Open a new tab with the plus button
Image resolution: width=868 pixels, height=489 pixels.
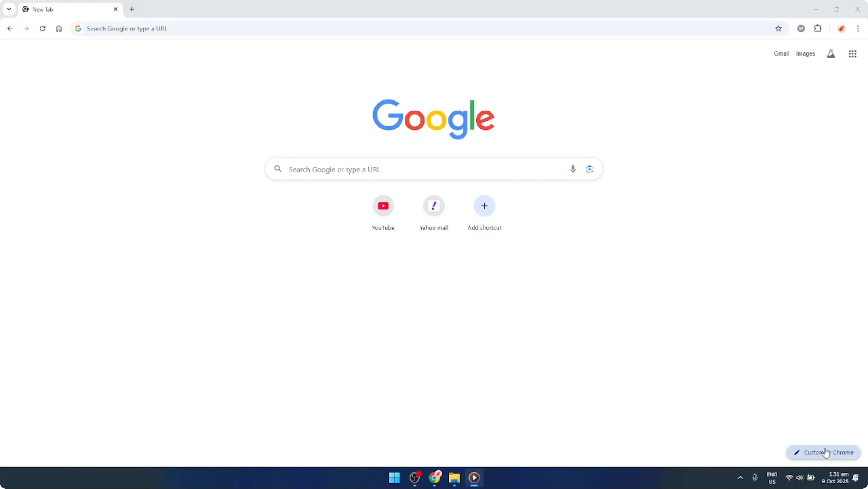(132, 9)
